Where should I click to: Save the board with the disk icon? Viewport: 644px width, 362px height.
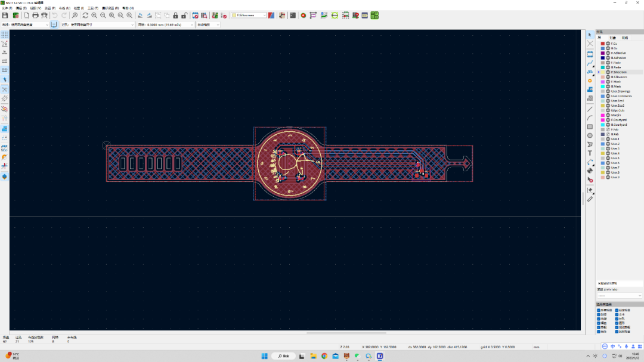5,16
